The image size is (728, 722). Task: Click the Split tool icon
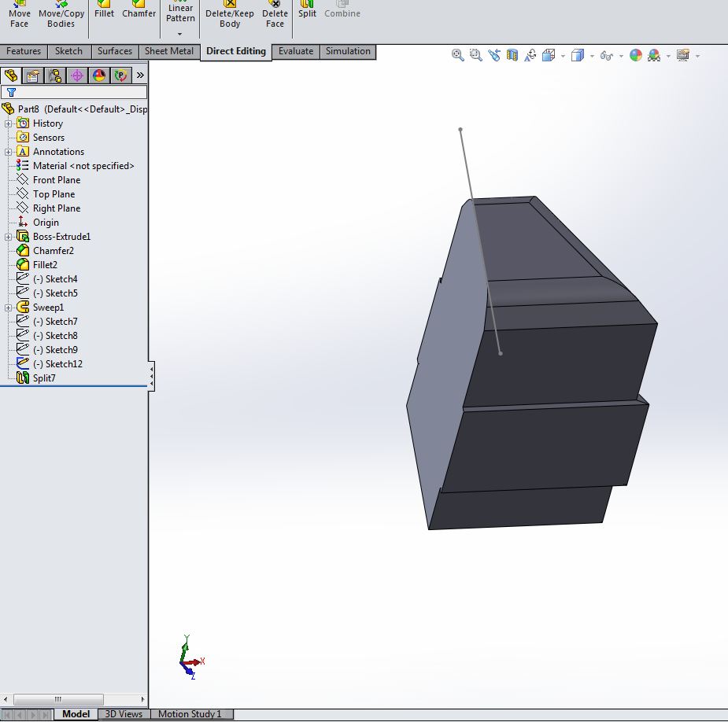(307, 9)
